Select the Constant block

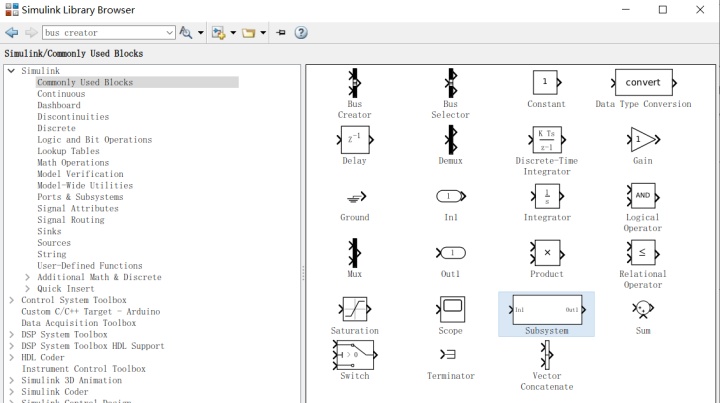[546, 83]
